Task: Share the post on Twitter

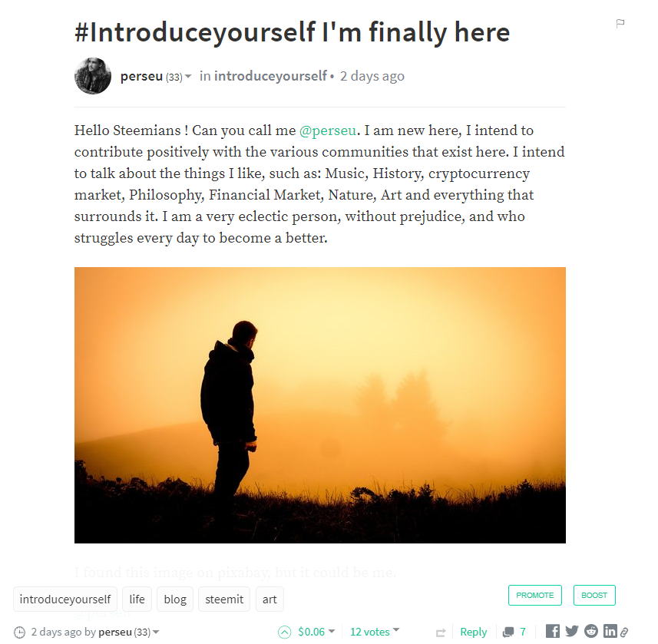Action: pyautogui.click(x=571, y=631)
